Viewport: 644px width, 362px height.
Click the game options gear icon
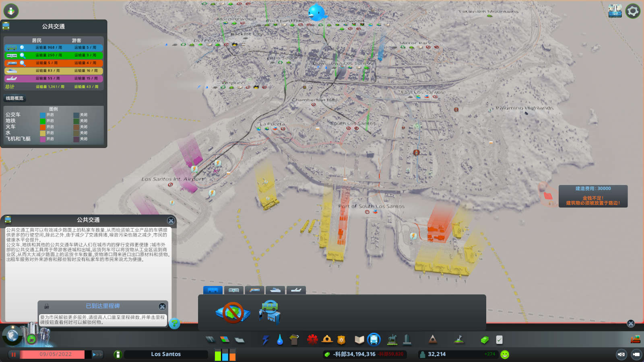click(633, 11)
